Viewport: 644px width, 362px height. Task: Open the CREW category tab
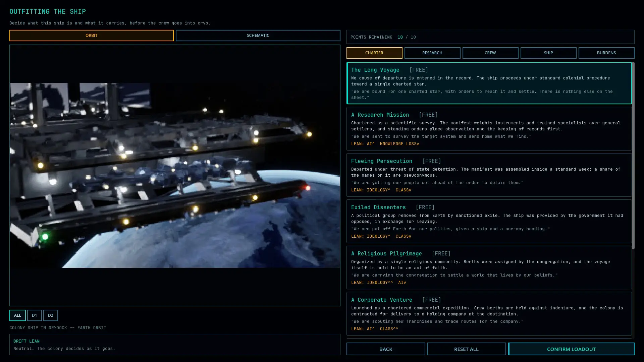click(490, 53)
